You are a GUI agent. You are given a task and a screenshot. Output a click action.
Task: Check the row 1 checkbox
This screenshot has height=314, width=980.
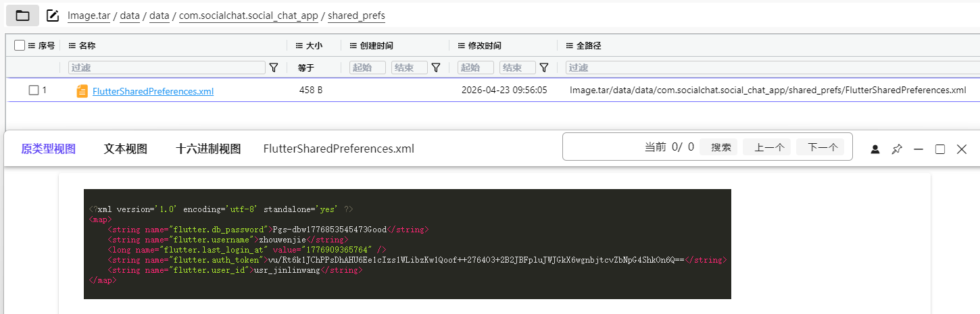(34, 90)
